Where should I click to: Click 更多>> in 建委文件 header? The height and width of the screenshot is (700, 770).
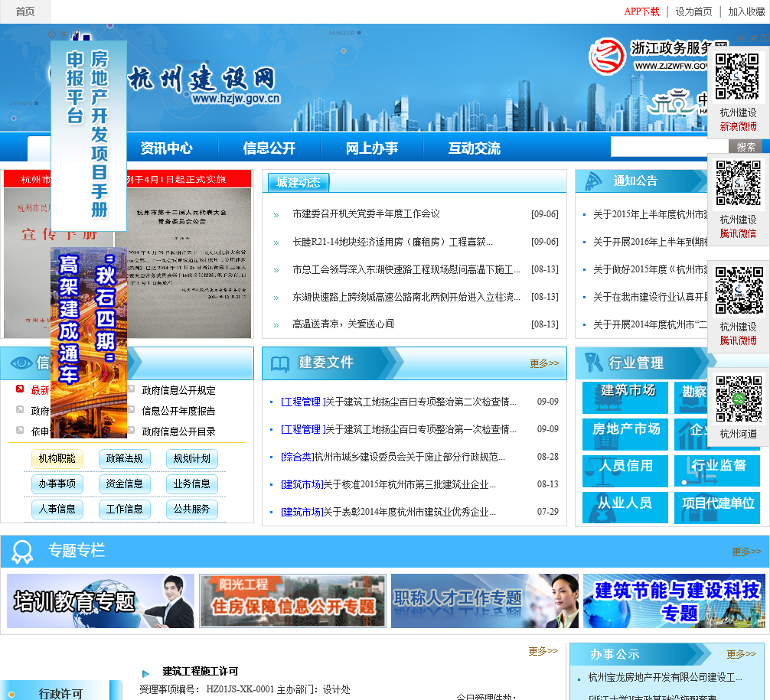point(544,363)
